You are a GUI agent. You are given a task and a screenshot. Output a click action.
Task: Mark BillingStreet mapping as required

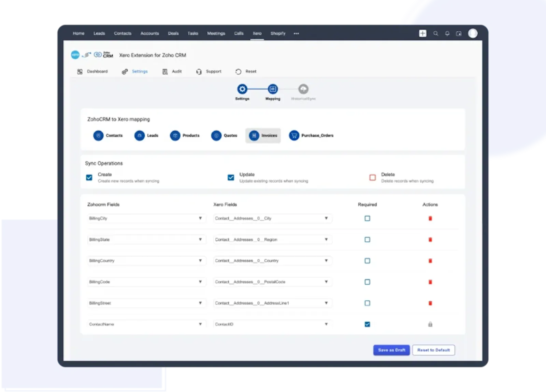[x=367, y=303]
